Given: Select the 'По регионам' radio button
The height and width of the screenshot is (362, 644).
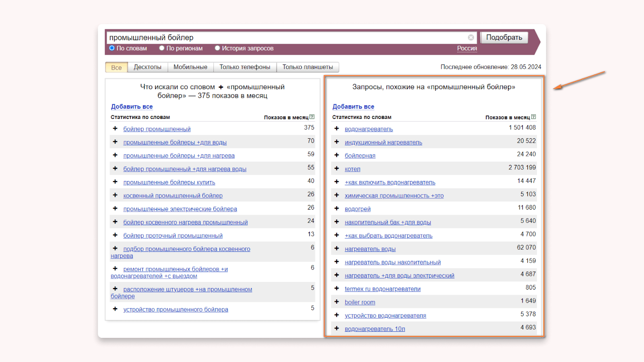Looking at the screenshot, I should point(162,48).
